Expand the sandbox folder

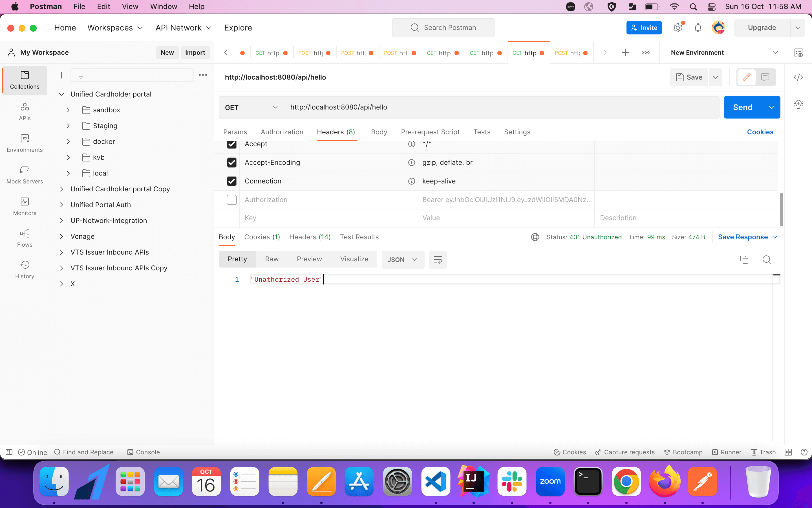point(68,110)
